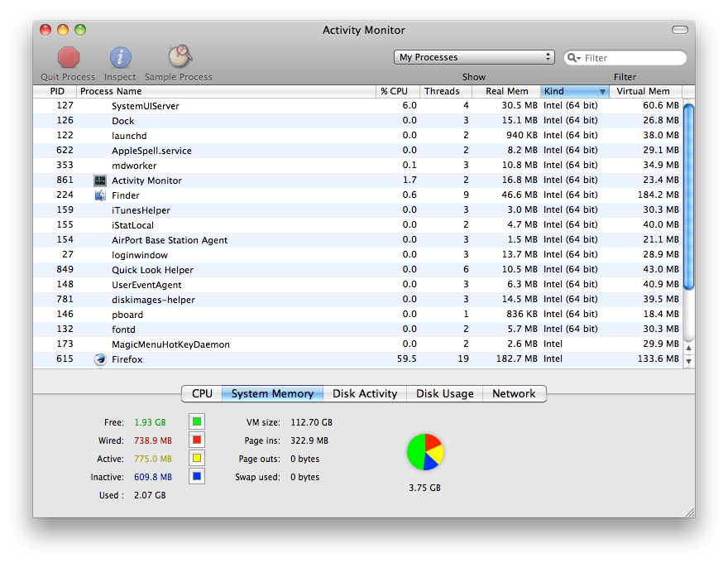Click the 112.70 GB VM size value
The width and height of the screenshot is (728, 563).
(x=312, y=422)
